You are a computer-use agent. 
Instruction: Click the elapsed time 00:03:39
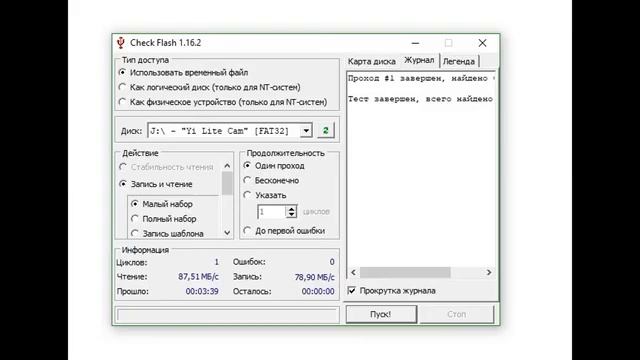click(202, 291)
